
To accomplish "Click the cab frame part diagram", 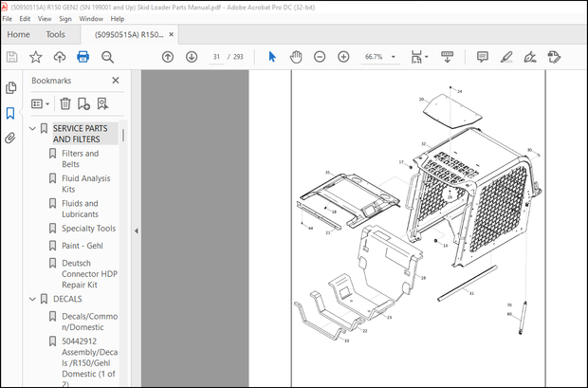I will coord(474,195).
